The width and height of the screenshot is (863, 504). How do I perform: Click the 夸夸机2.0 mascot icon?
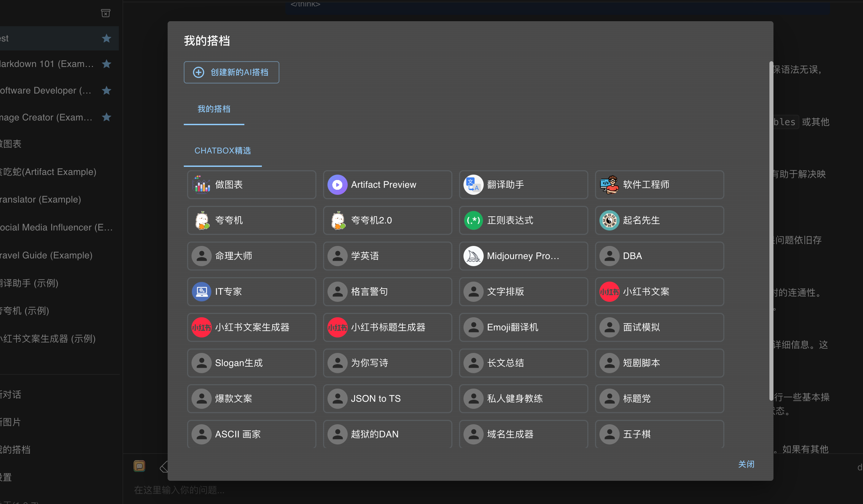338,220
